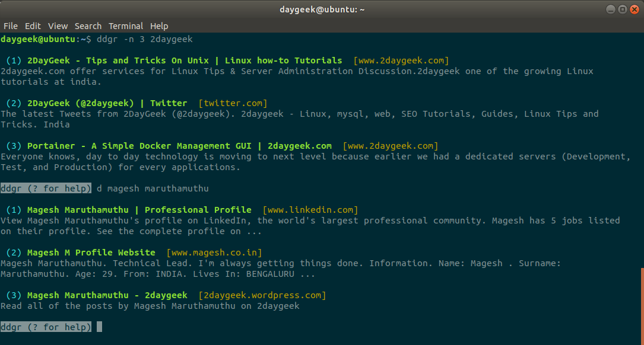
Task: Open the View menu
Action: point(58,26)
